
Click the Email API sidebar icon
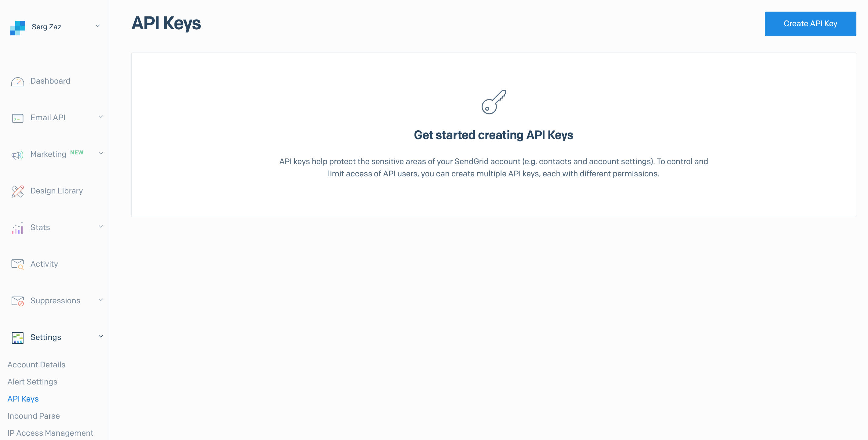point(17,118)
